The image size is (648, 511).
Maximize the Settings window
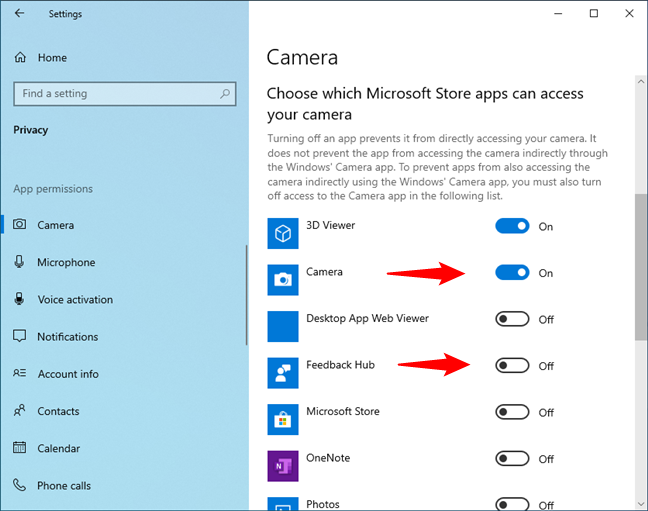tap(593, 13)
